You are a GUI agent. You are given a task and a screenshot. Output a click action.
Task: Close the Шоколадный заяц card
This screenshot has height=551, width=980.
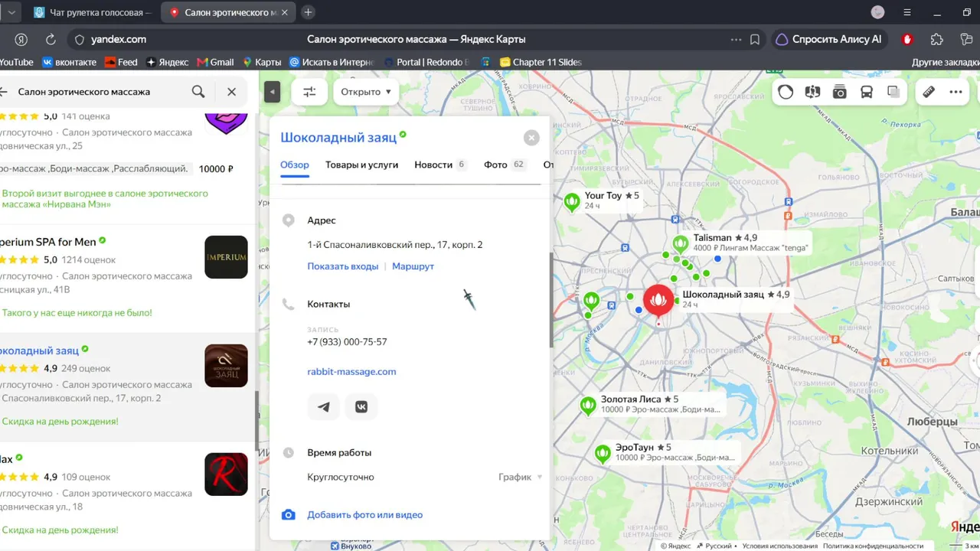[x=531, y=138]
